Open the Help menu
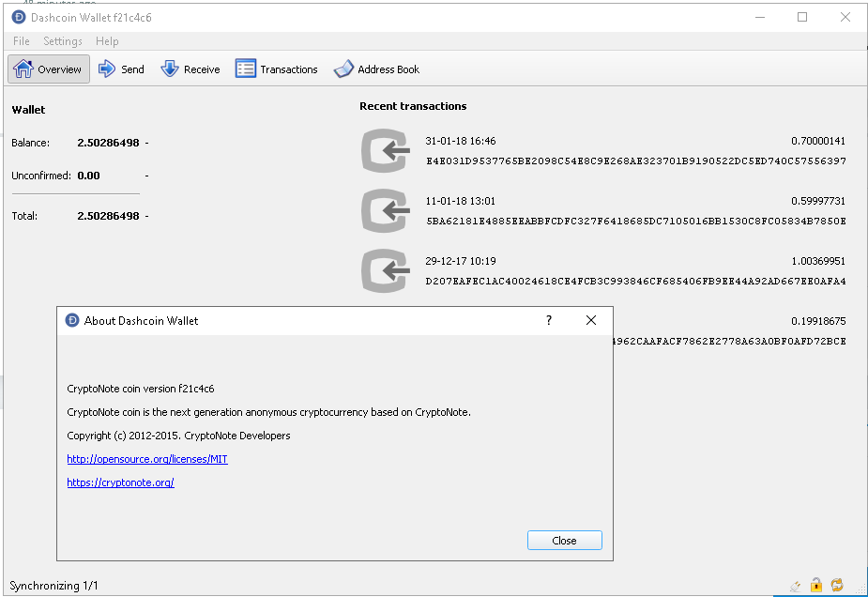Screen dimensions: 868x597 [107, 41]
